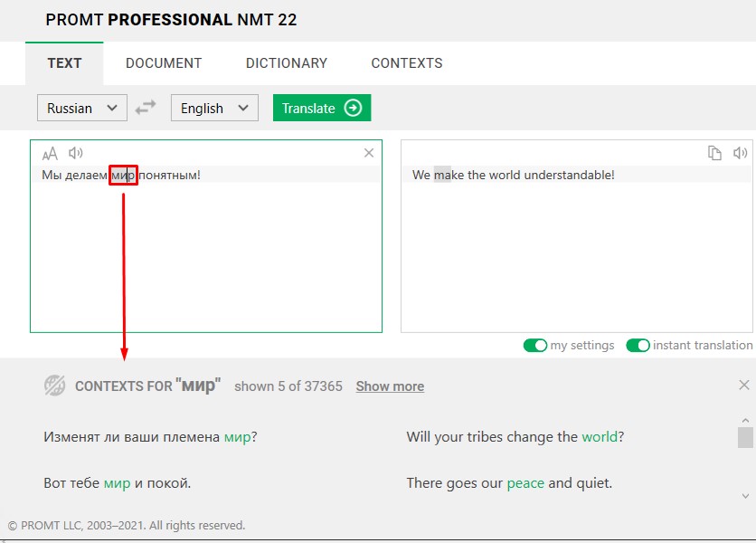Click example "Вот тебе мир и покой."
The width and height of the screenshot is (756, 543).
pos(118,483)
